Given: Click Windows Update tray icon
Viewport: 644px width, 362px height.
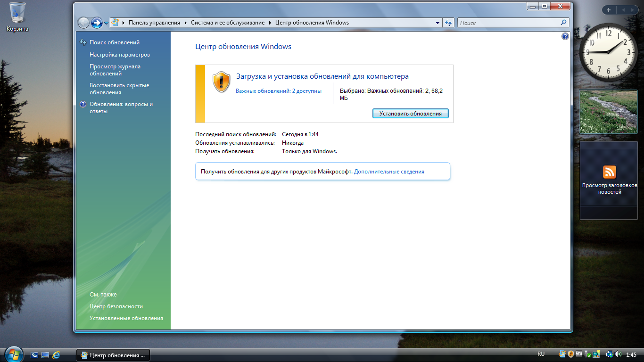Looking at the screenshot, I should click(x=562, y=354).
